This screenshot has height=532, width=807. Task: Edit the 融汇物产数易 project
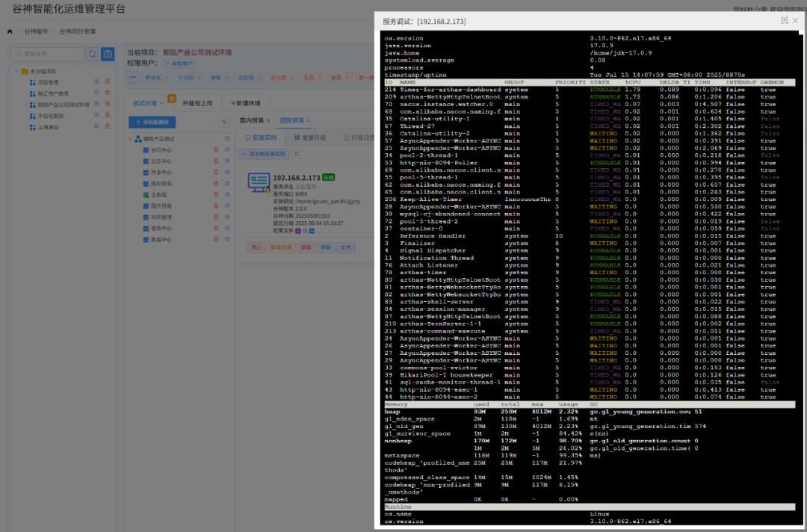click(96, 93)
